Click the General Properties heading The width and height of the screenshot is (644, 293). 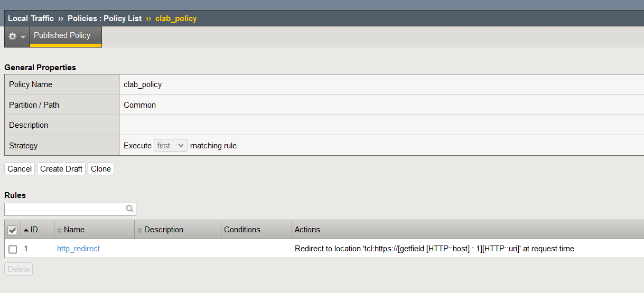(x=40, y=68)
